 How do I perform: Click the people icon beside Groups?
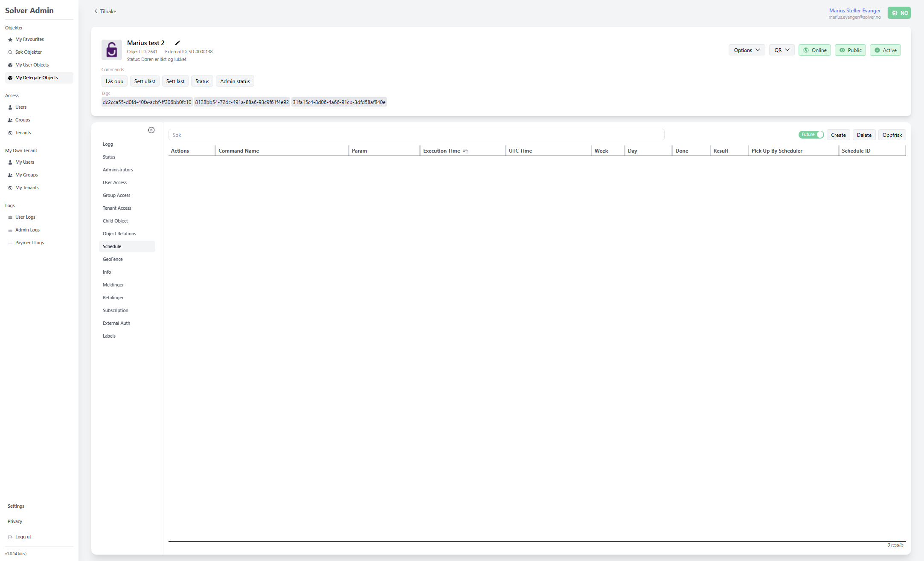tap(10, 120)
